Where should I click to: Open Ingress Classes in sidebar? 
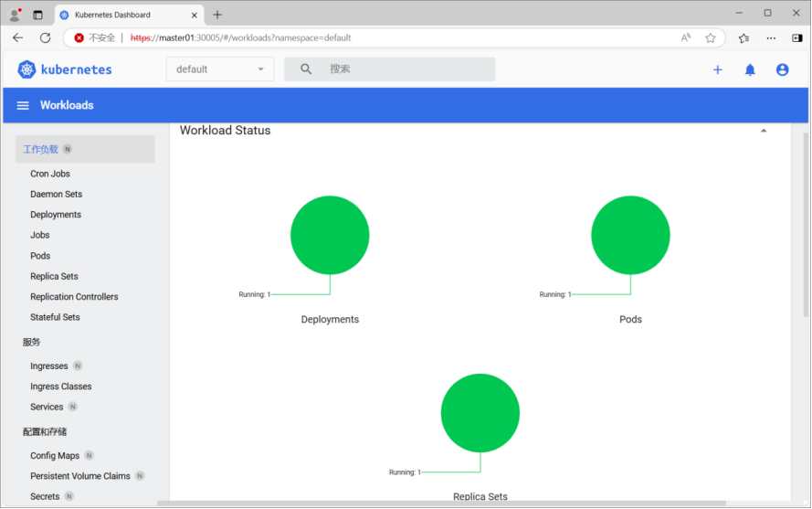60,387
